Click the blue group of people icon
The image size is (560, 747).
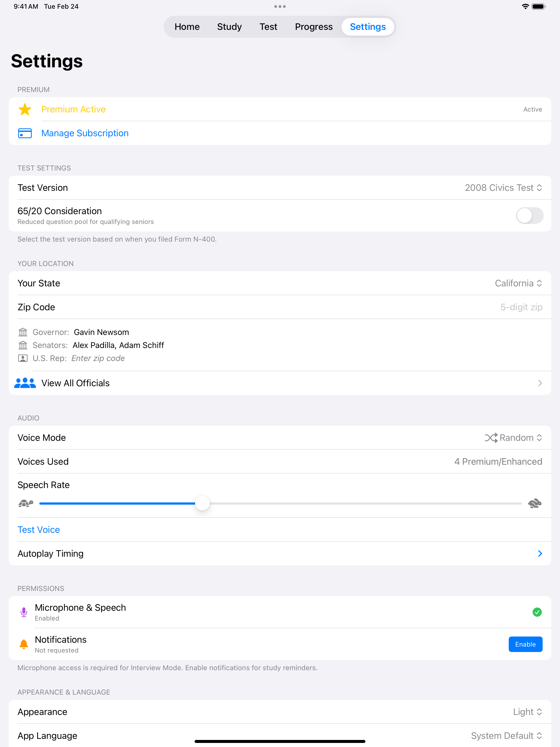pos(25,383)
